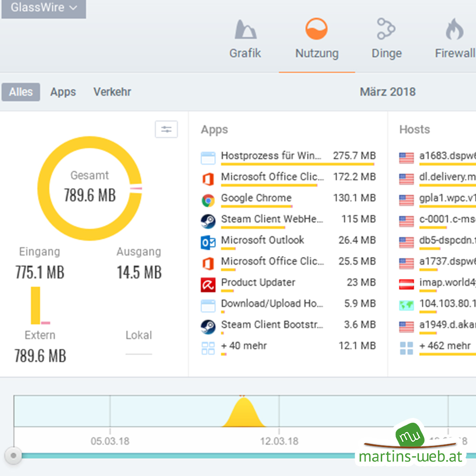The image size is (476, 476).
Task: Select Hostprozess für Win... app entry
Action: tap(288, 158)
